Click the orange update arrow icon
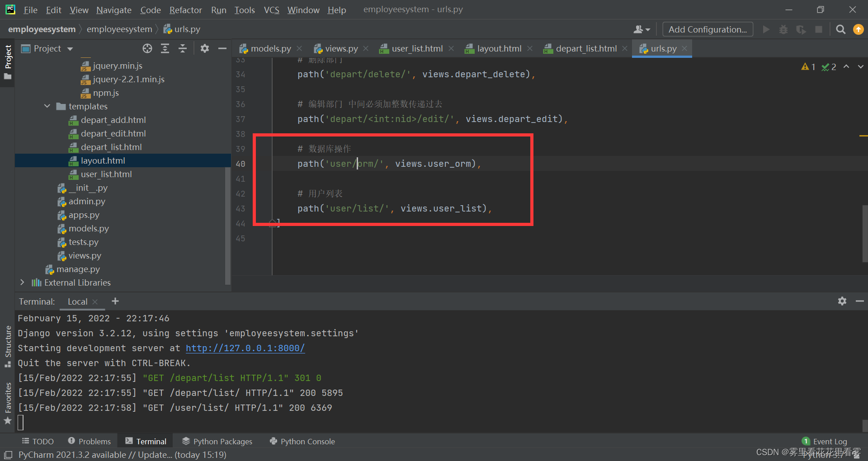 click(858, 29)
